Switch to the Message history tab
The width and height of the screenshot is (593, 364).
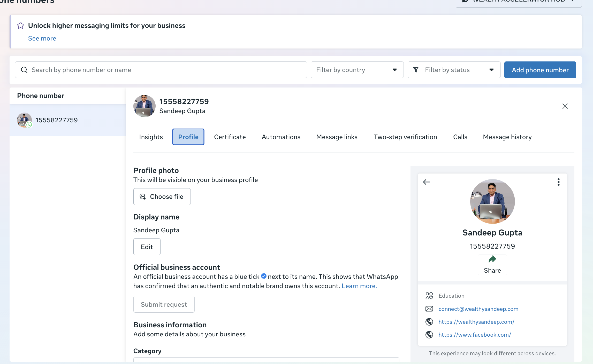[x=507, y=137]
